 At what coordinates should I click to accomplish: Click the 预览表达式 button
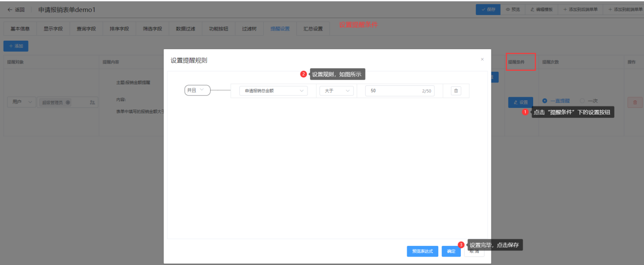[x=422, y=251]
